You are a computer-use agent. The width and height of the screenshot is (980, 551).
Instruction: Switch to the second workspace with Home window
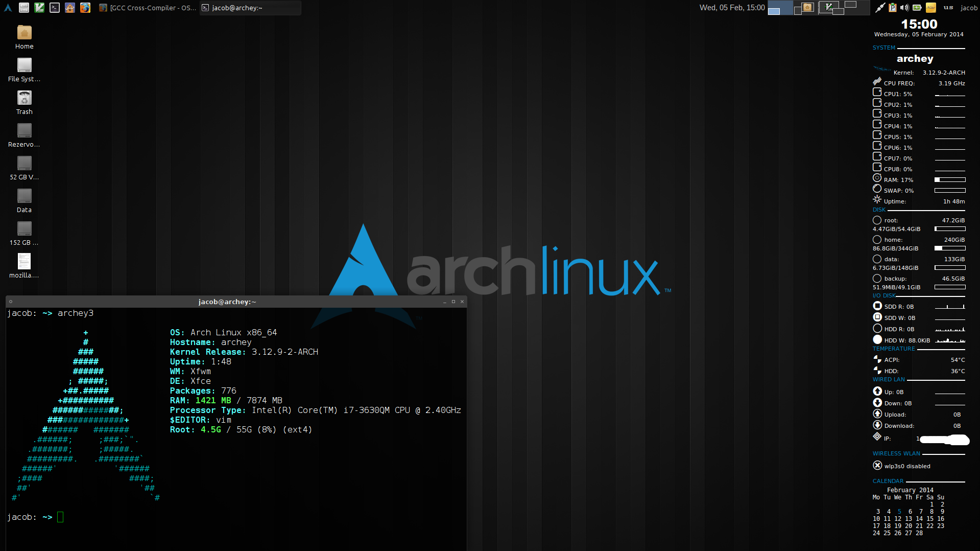pos(806,8)
